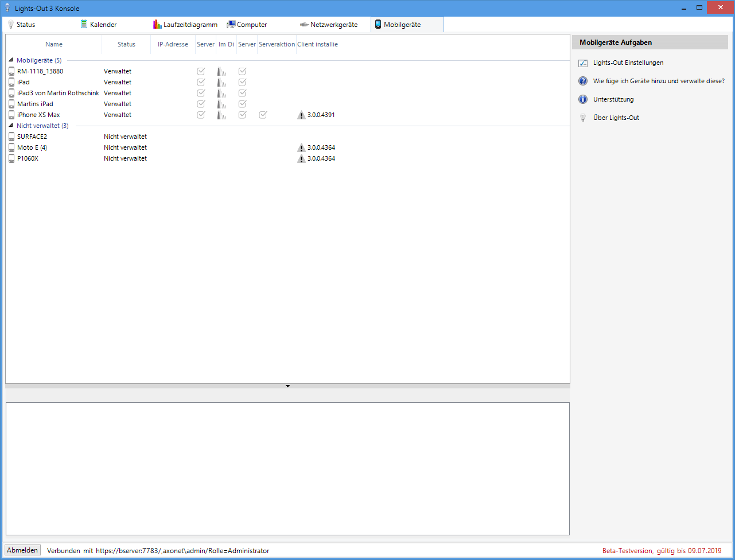
Task: Switch to the Status tab
Action: [x=21, y=25]
